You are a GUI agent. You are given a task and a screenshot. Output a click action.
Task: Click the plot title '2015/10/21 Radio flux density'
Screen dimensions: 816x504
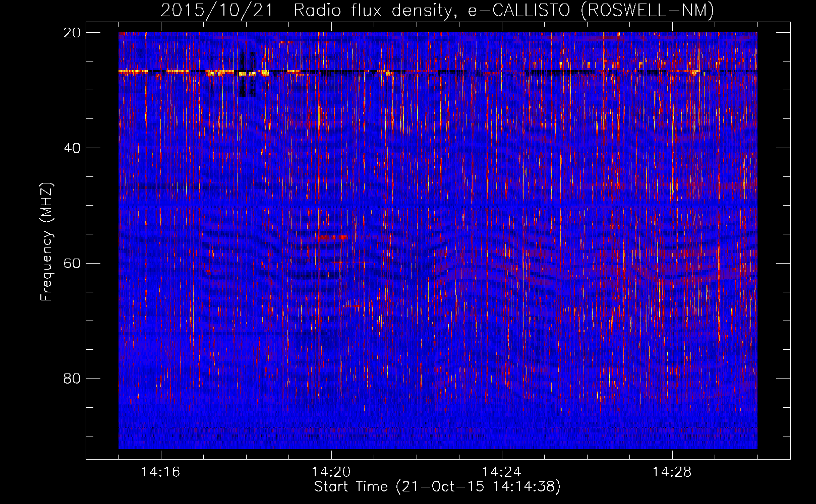(x=309, y=11)
